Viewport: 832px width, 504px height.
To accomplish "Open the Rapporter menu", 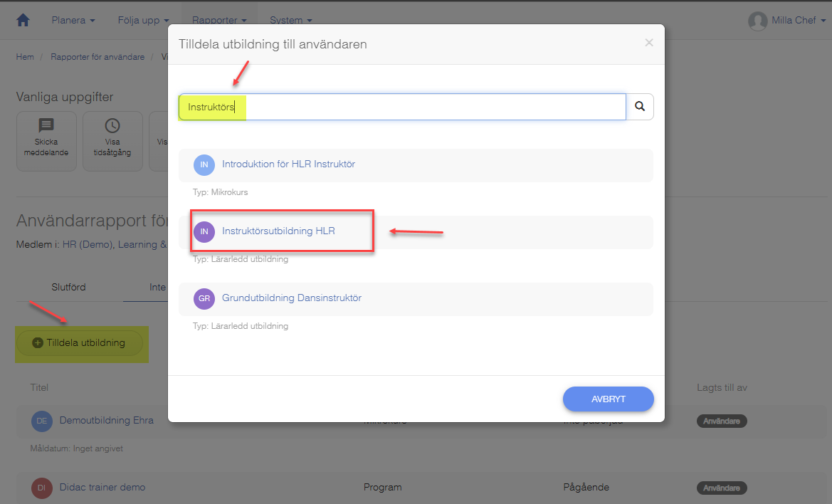I will tap(219, 20).
